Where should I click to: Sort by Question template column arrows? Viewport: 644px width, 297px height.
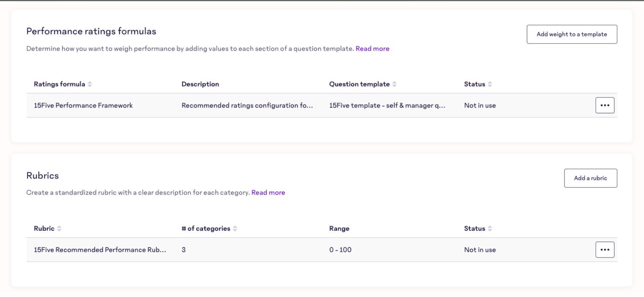pyautogui.click(x=394, y=84)
